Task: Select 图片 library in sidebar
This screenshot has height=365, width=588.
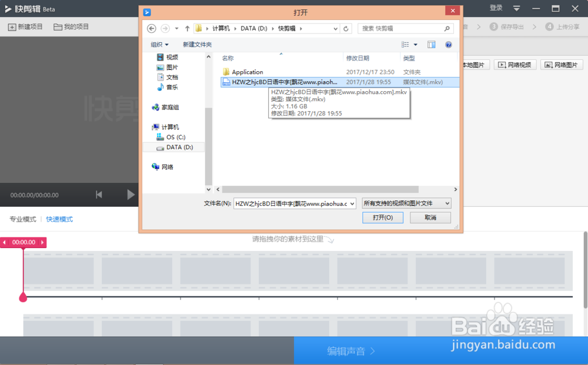Action: click(x=167, y=67)
